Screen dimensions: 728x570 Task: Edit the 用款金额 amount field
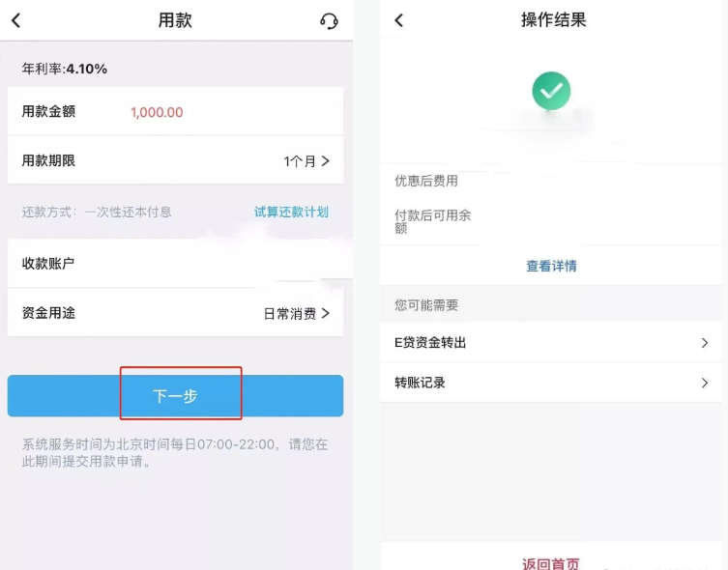[157, 112]
